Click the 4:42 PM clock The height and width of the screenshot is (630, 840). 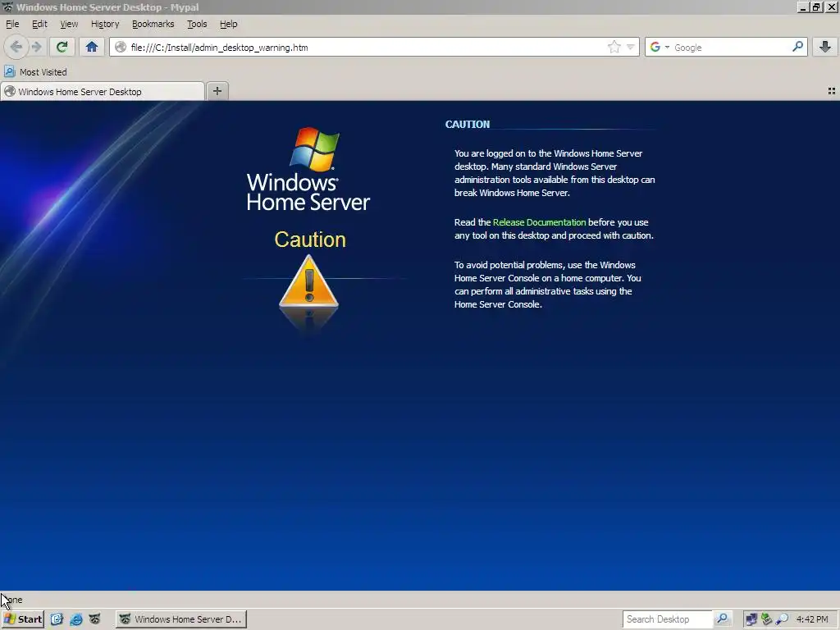tap(812, 619)
